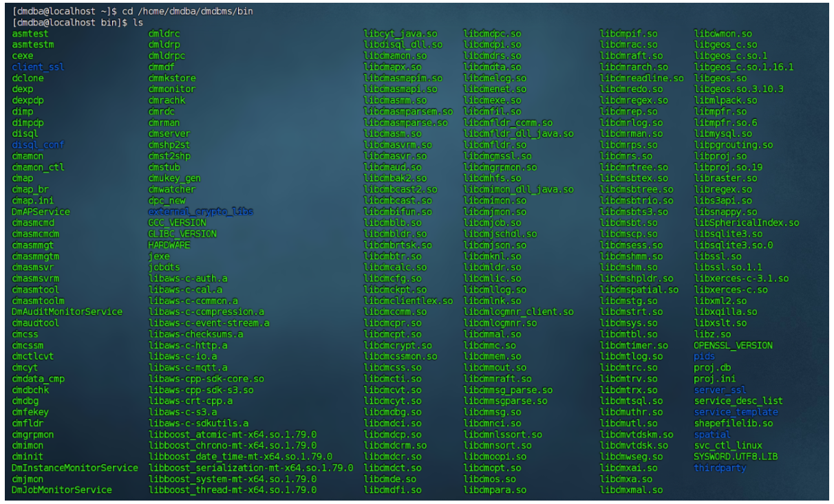Click the file name "asmtest"

click(30, 34)
